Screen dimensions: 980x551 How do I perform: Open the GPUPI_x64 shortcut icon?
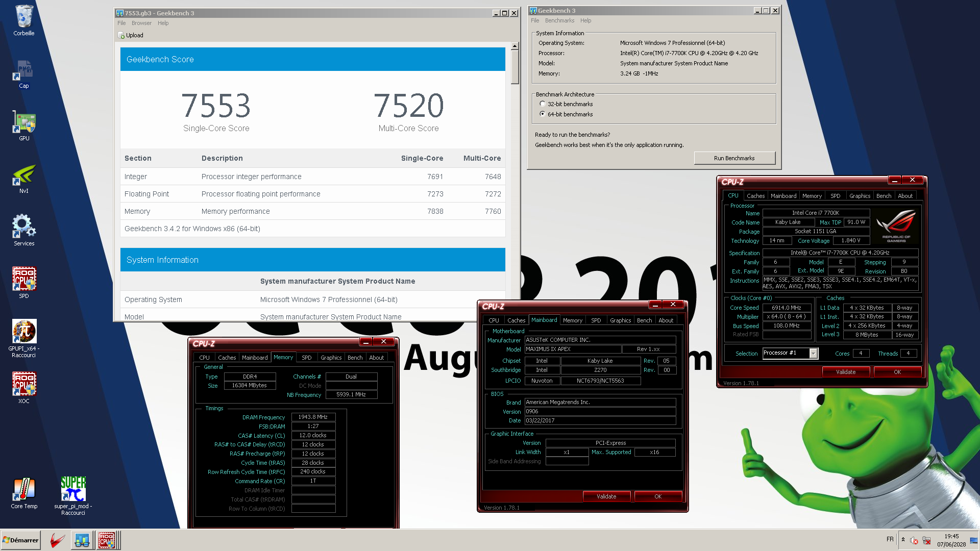(24, 332)
